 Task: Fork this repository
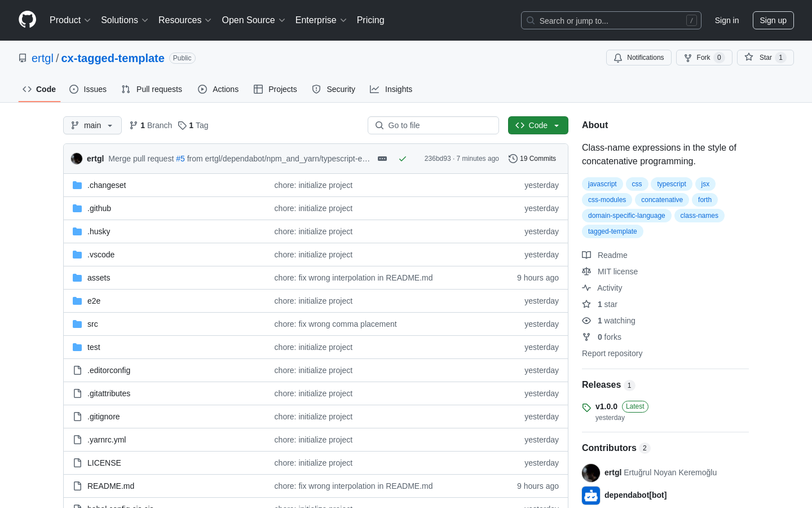[x=704, y=58]
